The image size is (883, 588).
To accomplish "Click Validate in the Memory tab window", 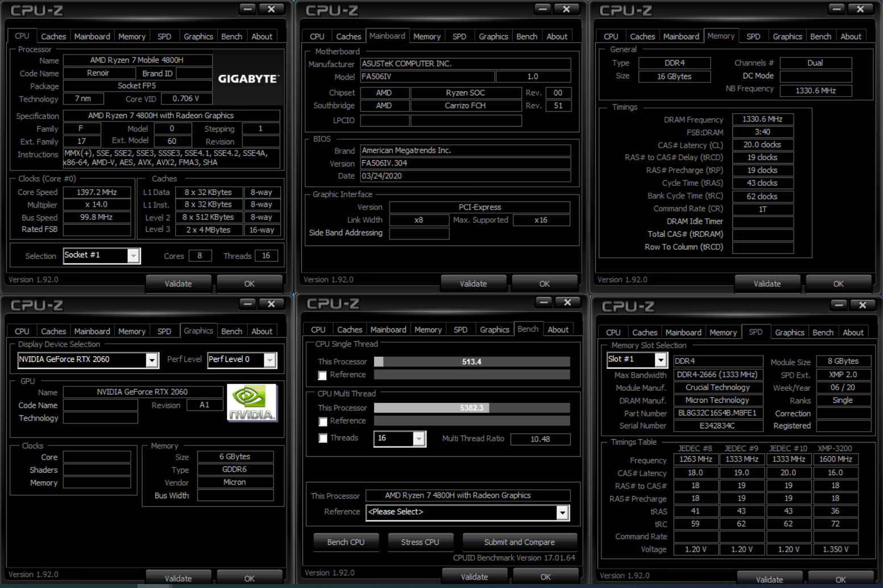I will pos(768,283).
